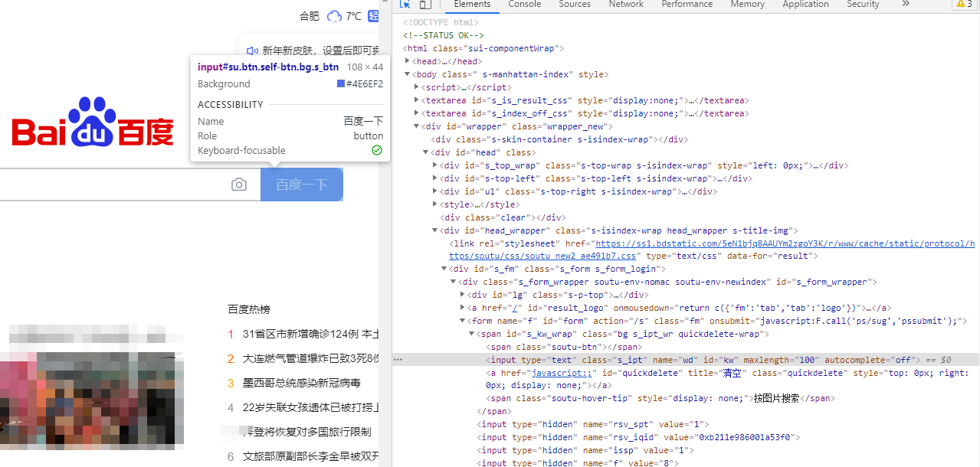Collapse the s_form_wrapper div node

coord(454,282)
